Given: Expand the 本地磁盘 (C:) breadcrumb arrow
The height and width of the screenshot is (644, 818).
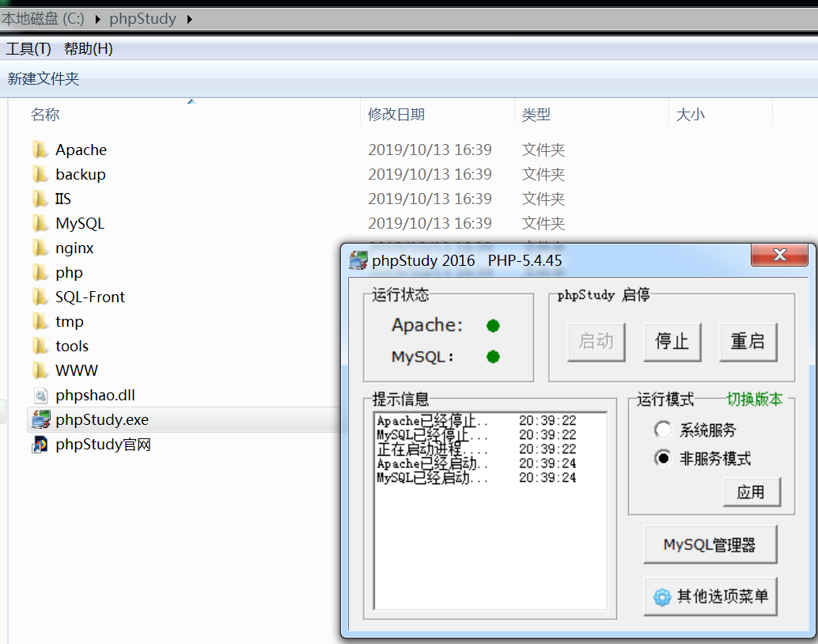Looking at the screenshot, I should tap(97, 19).
